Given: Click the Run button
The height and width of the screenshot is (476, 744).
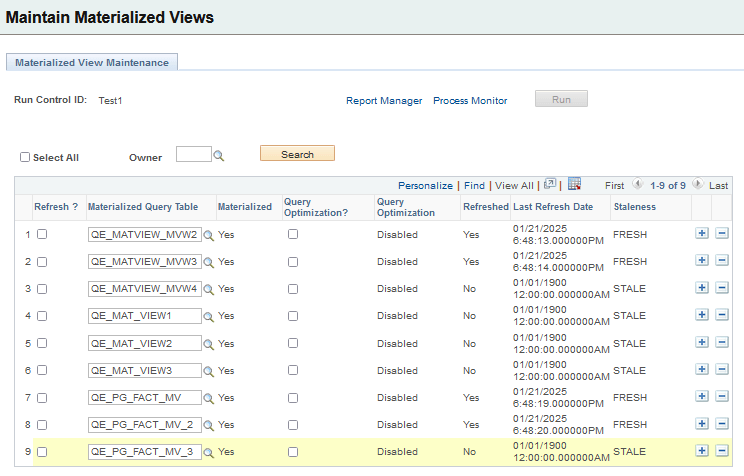Looking at the screenshot, I should pos(561,99).
